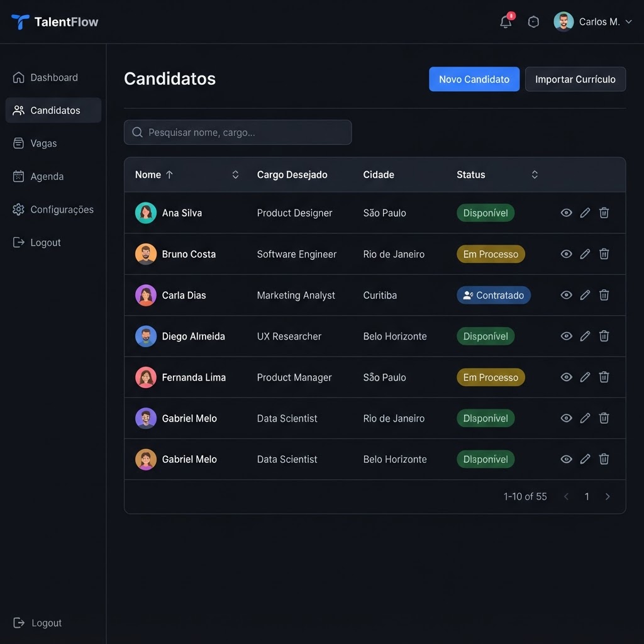644x644 pixels.
Task: Delete Fernanda Lima with trash icon
Action: pyautogui.click(x=604, y=377)
